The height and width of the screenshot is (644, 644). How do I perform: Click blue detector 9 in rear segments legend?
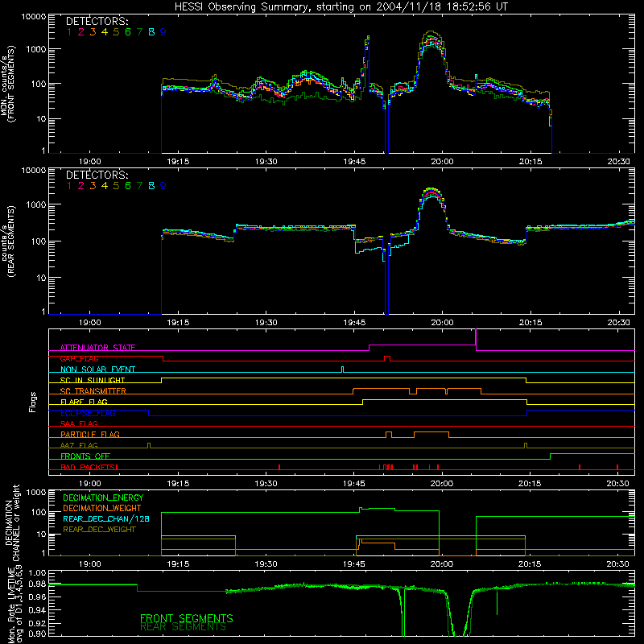click(x=163, y=186)
